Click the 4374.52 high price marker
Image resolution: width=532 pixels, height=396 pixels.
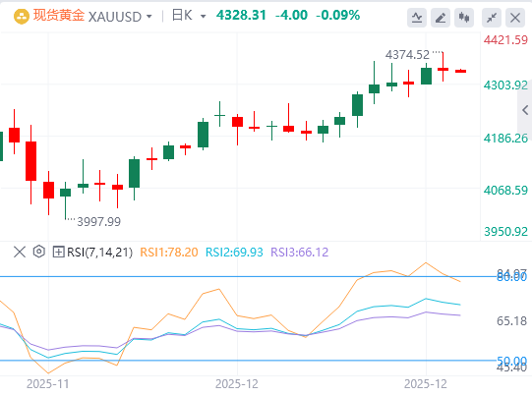click(x=407, y=55)
